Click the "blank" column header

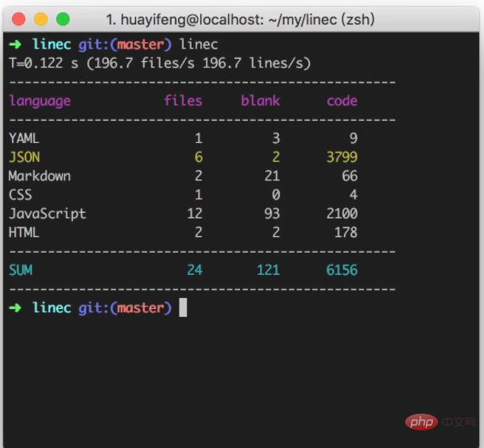coord(260,101)
